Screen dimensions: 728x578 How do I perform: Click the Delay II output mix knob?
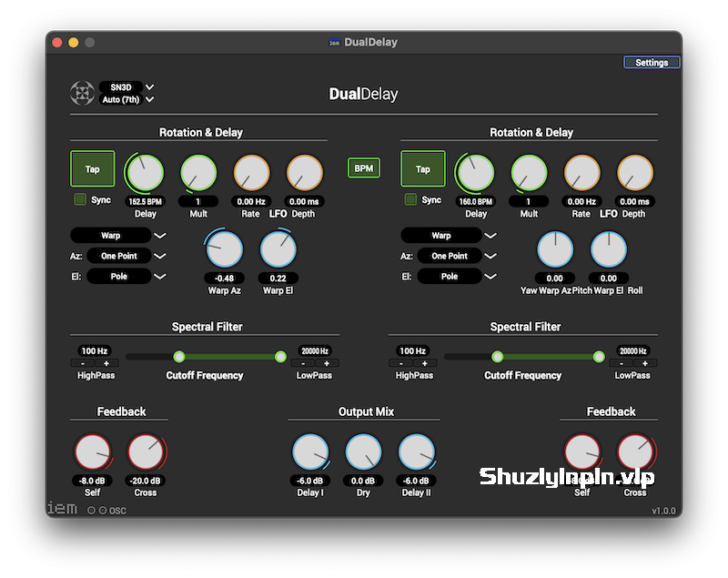click(x=417, y=451)
